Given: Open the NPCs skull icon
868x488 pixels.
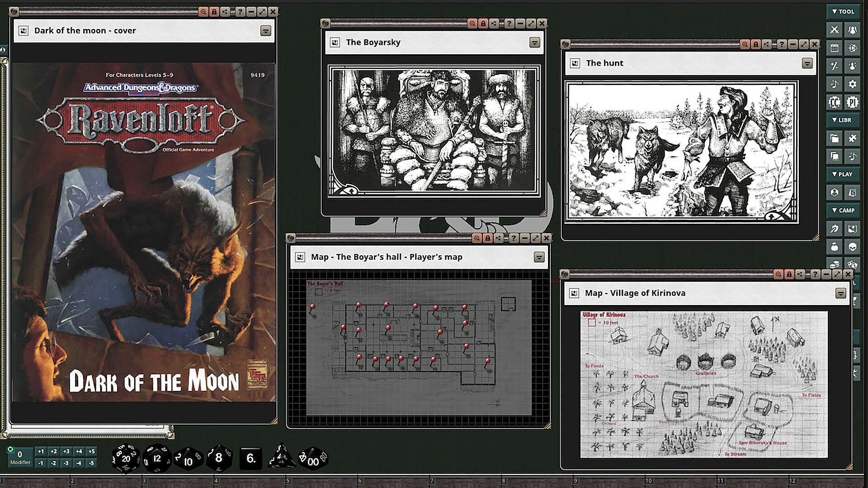Looking at the screenshot, I should pyautogui.click(x=852, y=247).
